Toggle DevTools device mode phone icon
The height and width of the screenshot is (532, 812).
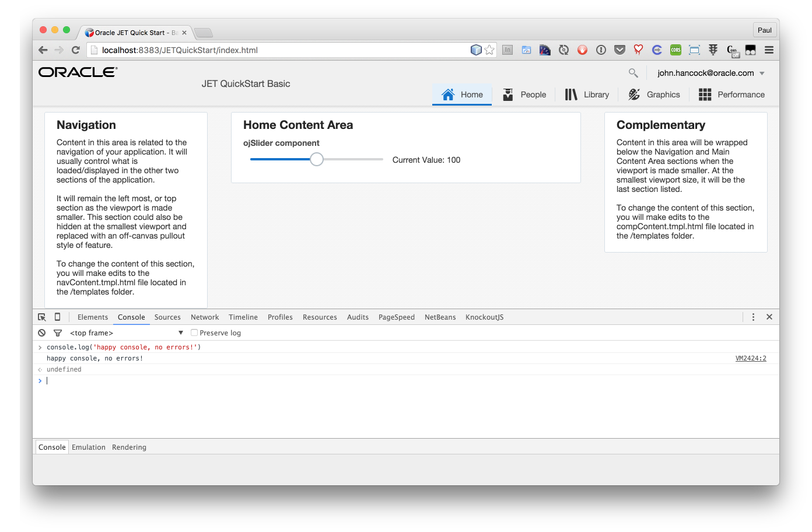(57, 317)
